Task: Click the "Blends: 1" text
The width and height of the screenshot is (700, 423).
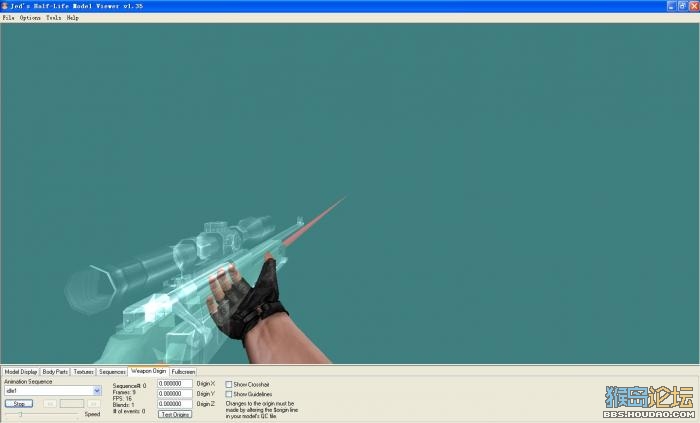Action: pyautogui.click(x=123, y=405)
